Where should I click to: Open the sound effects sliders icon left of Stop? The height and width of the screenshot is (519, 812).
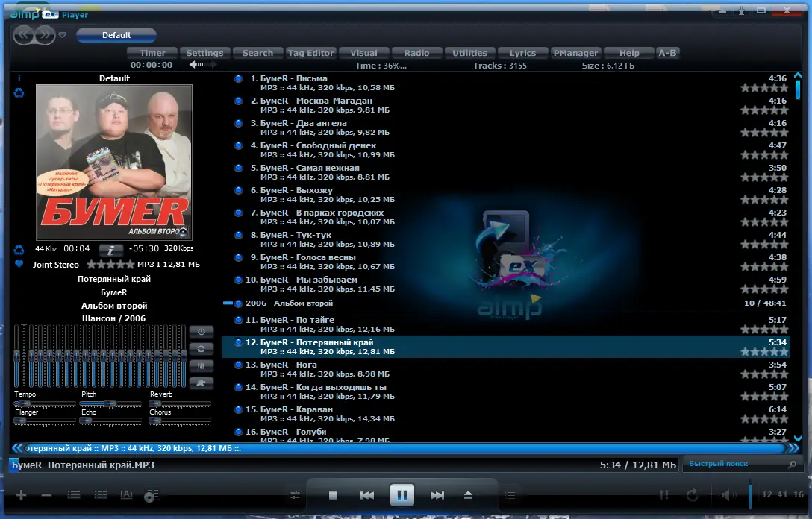coord(296,495)
